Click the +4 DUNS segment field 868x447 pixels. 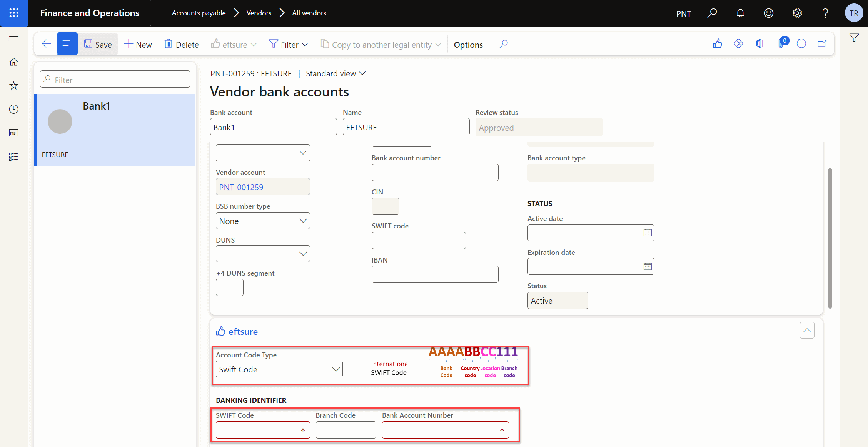tap(230, 287)
